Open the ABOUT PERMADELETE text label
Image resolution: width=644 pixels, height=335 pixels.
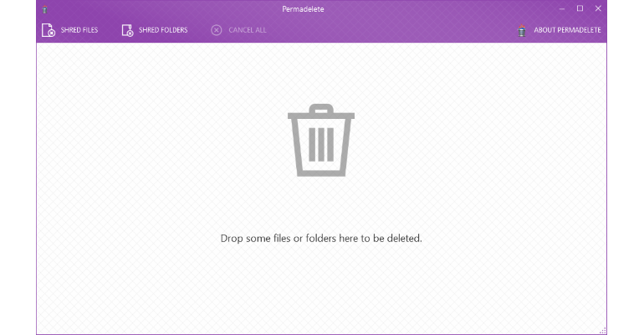click(567, 30)
